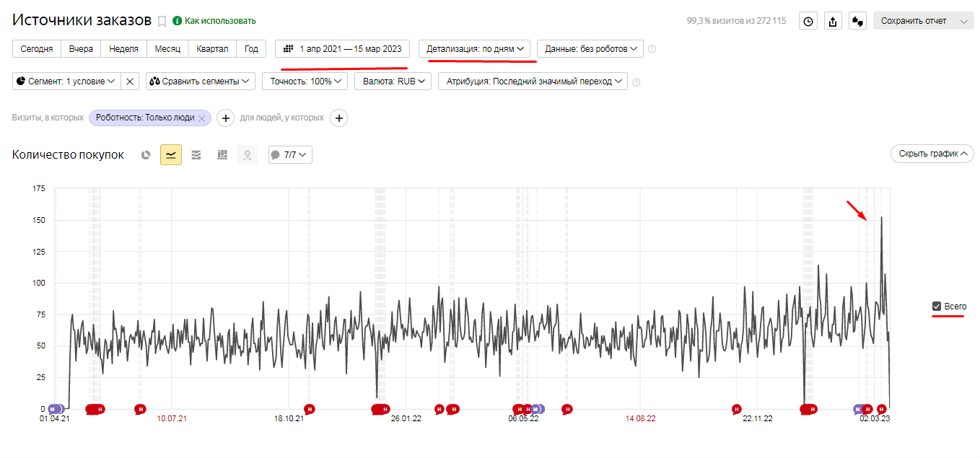Image resolution: width=980 pixels, height=458 pixels.
Task: Select the Квартал period tab
Action: coord(212,48)
